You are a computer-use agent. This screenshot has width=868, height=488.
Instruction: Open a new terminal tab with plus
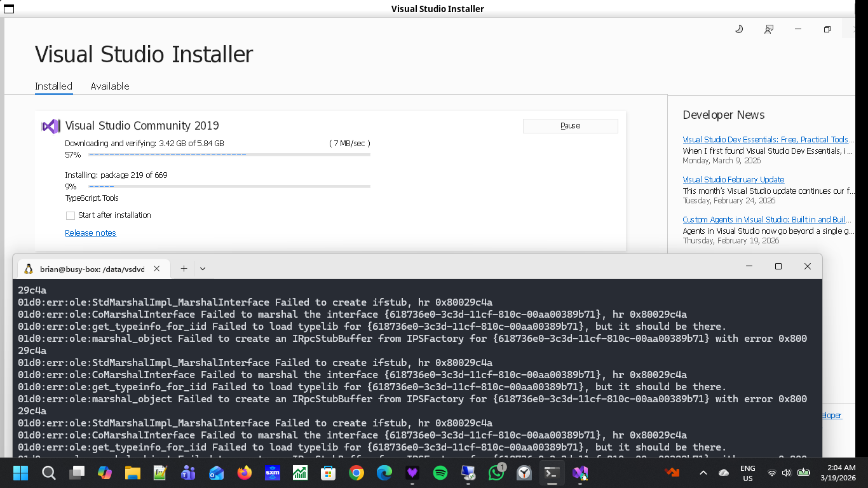184,269
